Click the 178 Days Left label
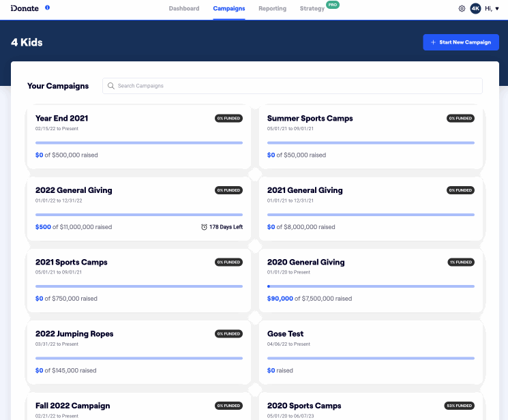This screenshot has width=508, height=420. click(x=226, y=227)
